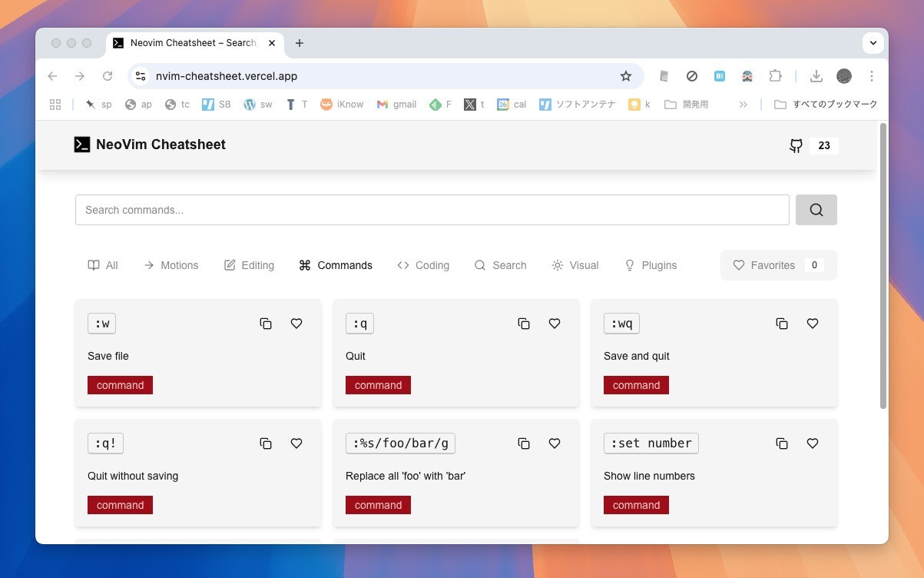Open the iKnow bookmark
924x578 pixels.
(342, 105)
